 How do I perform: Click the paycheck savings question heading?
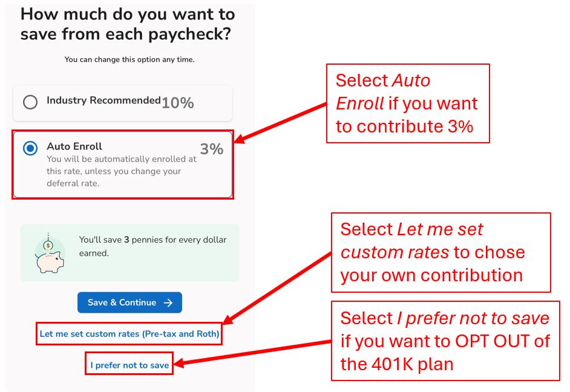(128, 24)
